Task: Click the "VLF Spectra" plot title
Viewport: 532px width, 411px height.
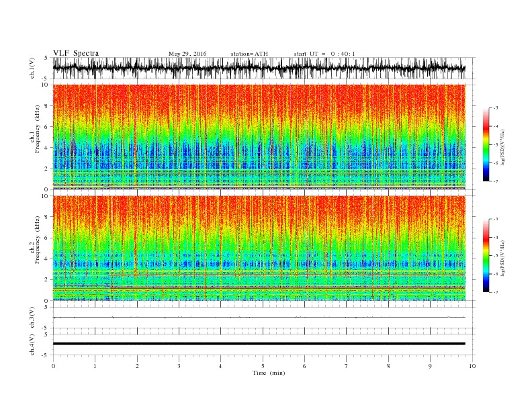Action: pos(76,53)
